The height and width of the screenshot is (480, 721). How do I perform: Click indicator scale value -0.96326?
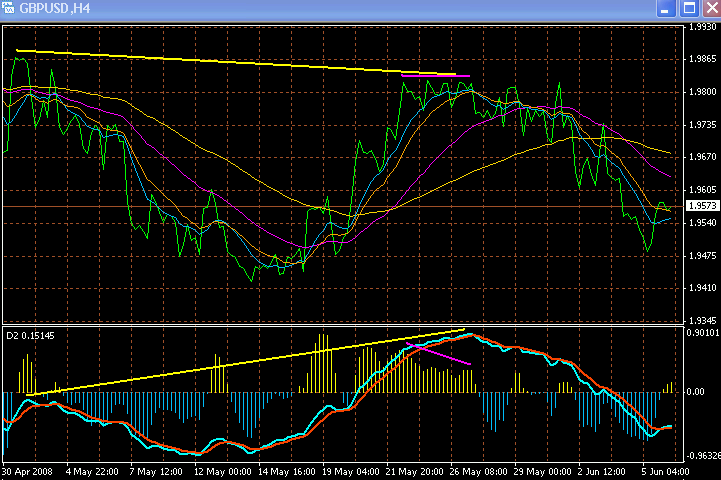[x=703, y=456]
